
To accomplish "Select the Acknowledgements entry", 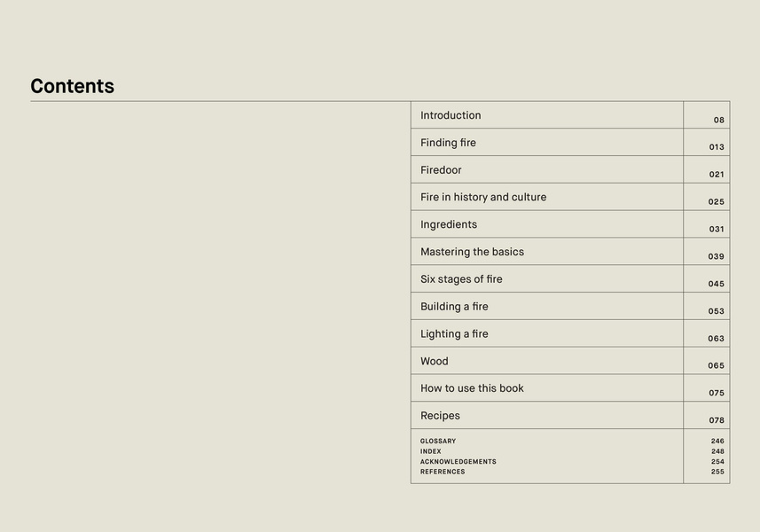I will pyautogui.click(x=458, y=462).
